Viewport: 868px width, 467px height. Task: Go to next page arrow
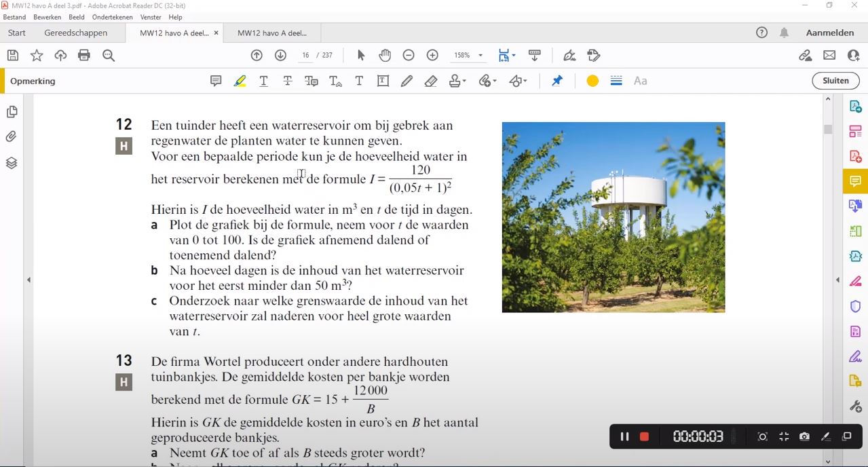pyautogui.click(x=280, y=56)
